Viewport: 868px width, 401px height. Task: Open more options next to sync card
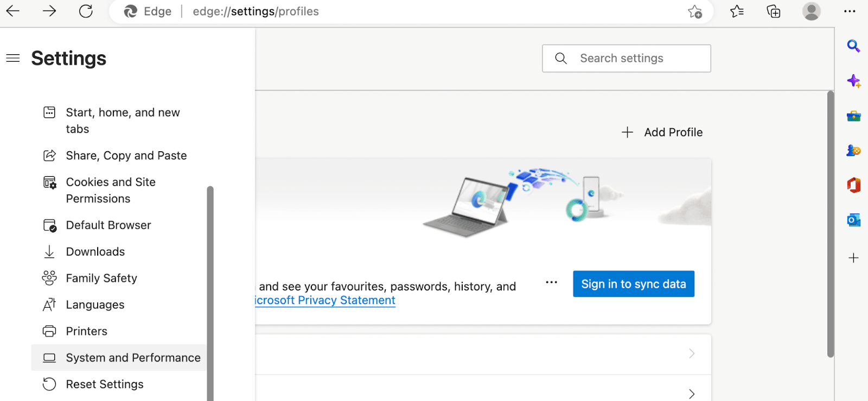coord(551,282)
